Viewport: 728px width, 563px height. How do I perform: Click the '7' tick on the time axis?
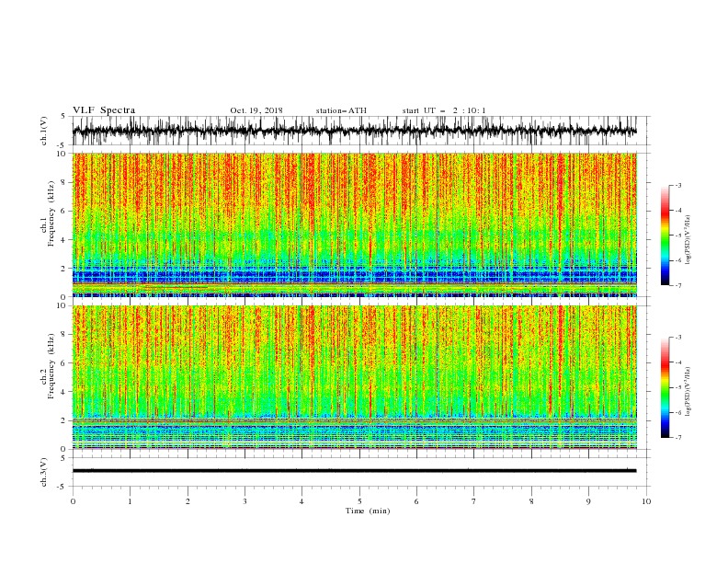coord(473,501)
